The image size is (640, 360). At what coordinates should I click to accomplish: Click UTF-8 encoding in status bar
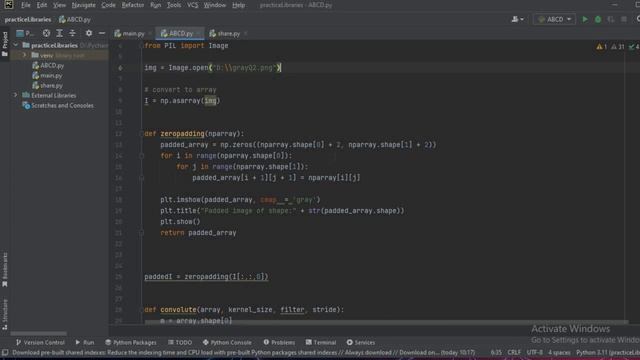tap(534, 352)
